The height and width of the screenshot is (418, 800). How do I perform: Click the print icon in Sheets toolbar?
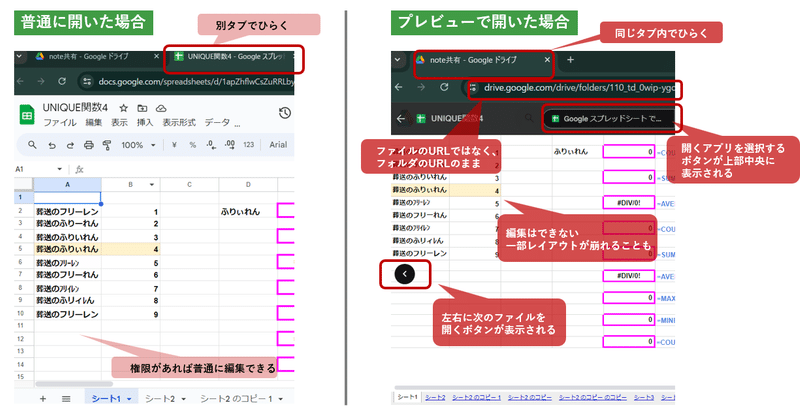88,145
